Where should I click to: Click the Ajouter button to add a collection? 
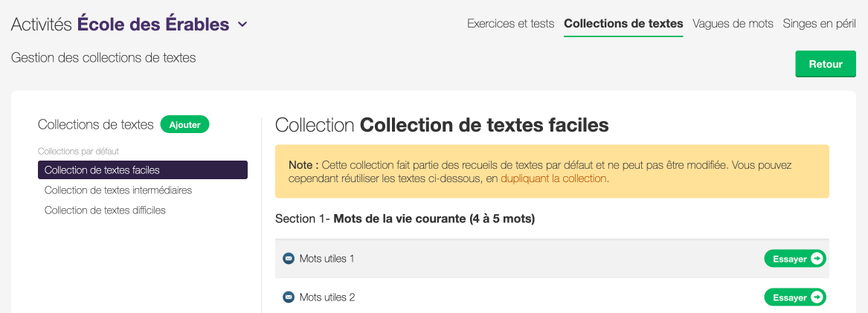[x=184, y=125]
